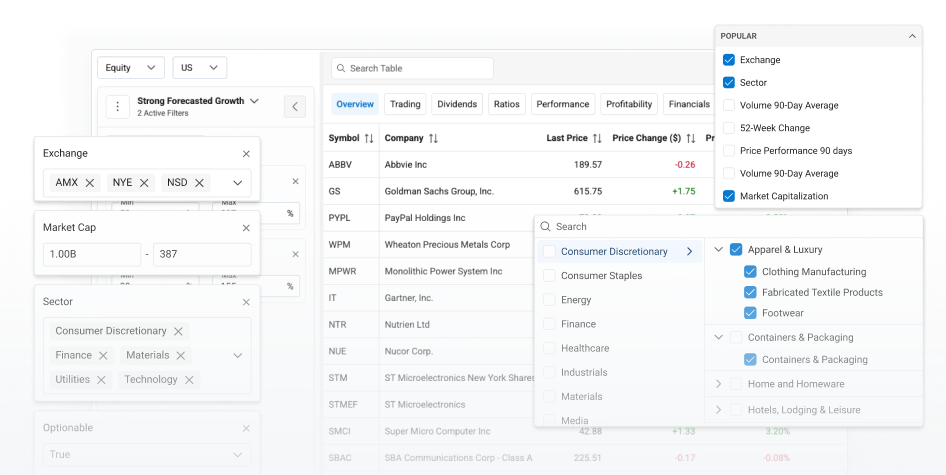Screen dimensions: 946x475
Task: Open the US region dropdown
Action: (x=200, y=68)
